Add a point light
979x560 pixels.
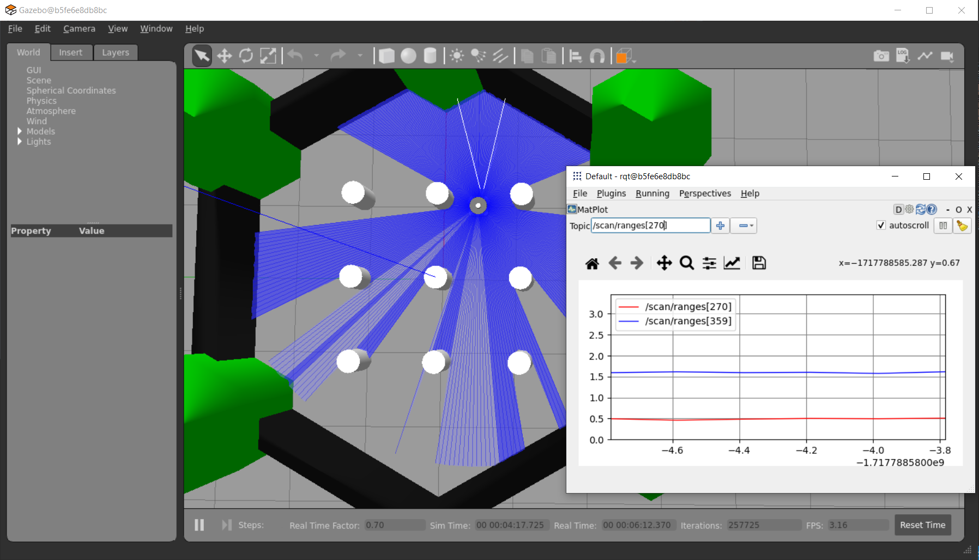457,56
